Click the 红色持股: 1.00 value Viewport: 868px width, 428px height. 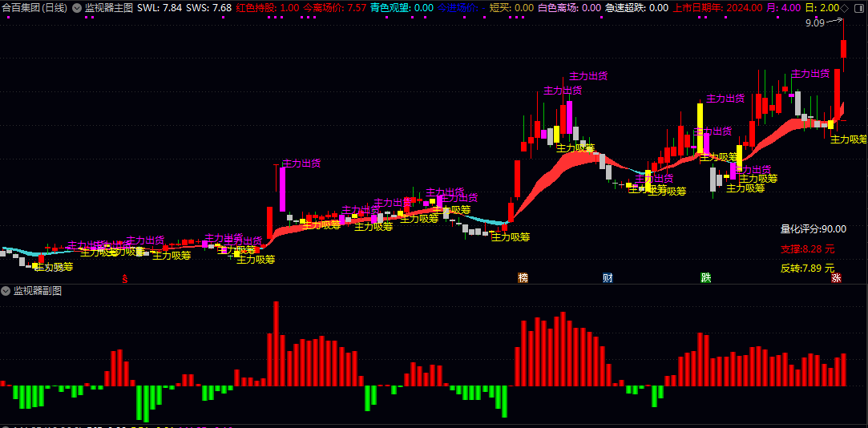(268, 8)
